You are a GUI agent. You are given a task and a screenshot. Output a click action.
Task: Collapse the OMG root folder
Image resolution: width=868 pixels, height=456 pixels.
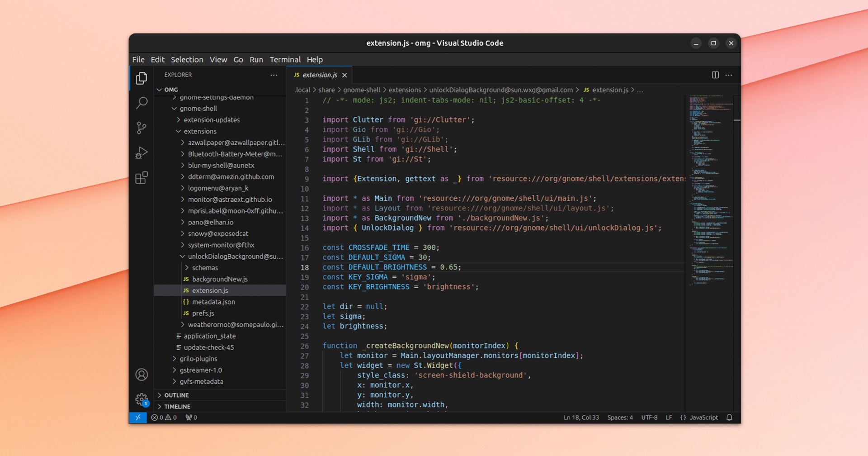coord(220,90)
